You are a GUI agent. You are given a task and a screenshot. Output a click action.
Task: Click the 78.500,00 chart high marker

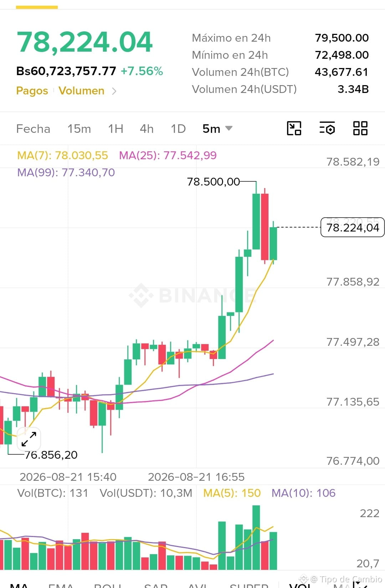coord(214,182)
